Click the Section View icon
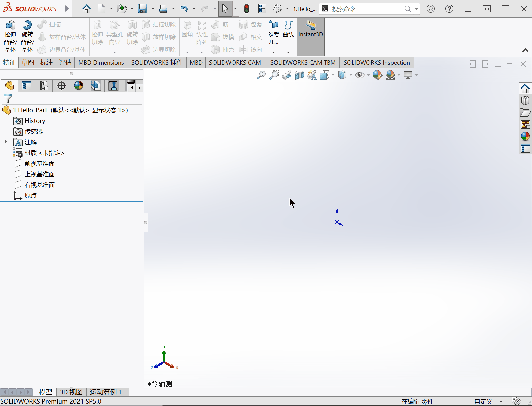The width and height of the screenshot is (532, 406). (x=299, y=75)
